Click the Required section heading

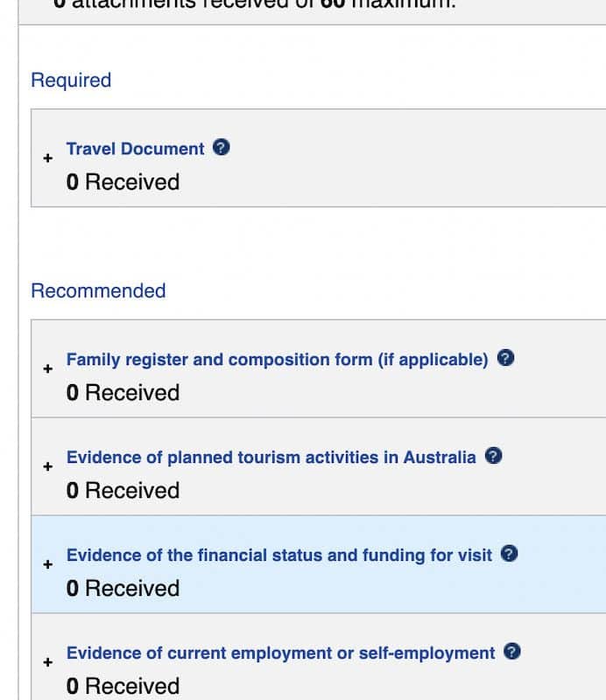(x=71, y=80)
